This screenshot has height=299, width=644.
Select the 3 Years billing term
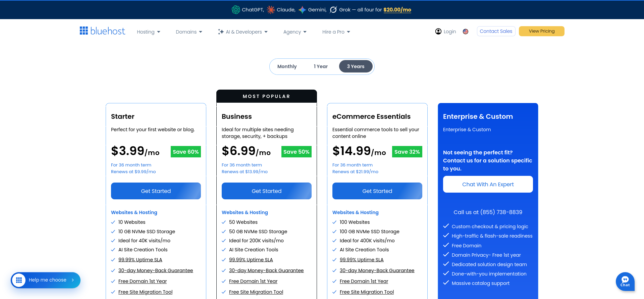(356, 66)
